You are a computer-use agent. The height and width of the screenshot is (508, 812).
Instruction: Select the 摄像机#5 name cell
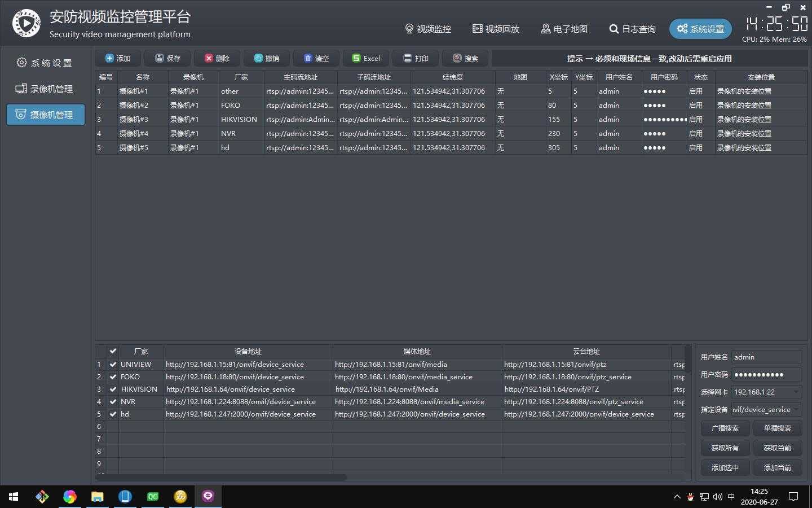coord(143,147)
